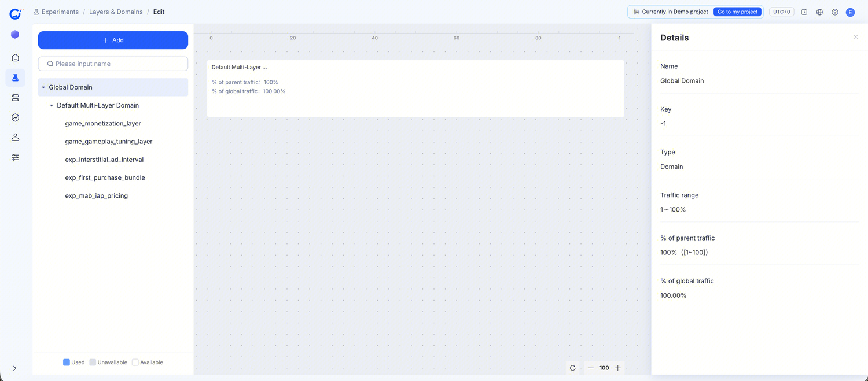Open Layers & Domains breadcrumb link
This screenshot has width=868, height=381.
click(x=116, y=12)
